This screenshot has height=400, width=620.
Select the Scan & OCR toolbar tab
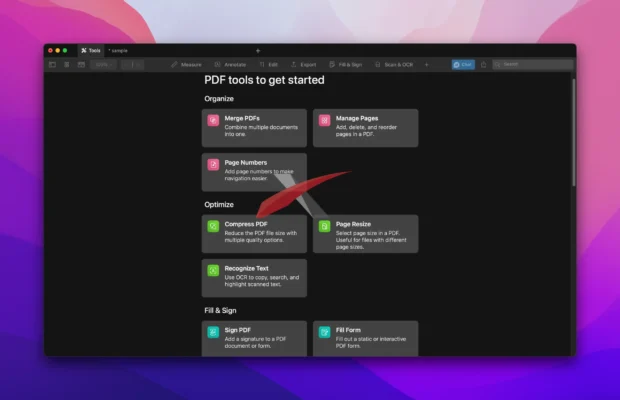tap(394, 64)
